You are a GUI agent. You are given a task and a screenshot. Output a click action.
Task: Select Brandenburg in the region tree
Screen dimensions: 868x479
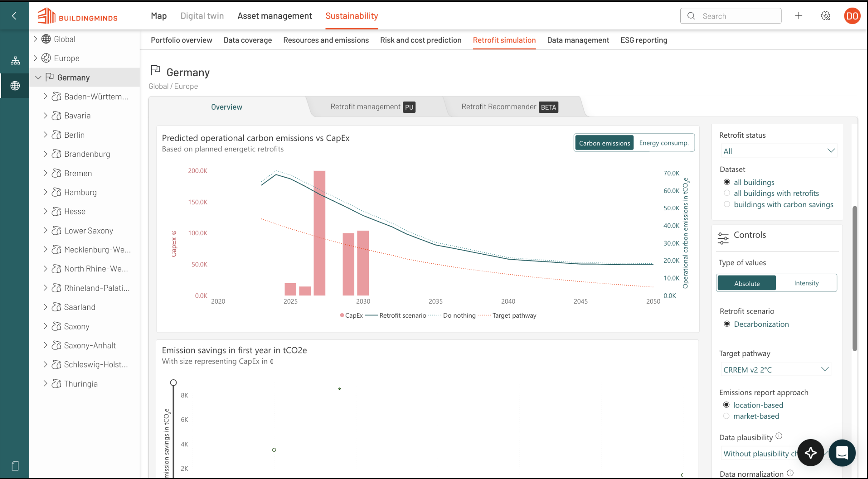87,154
